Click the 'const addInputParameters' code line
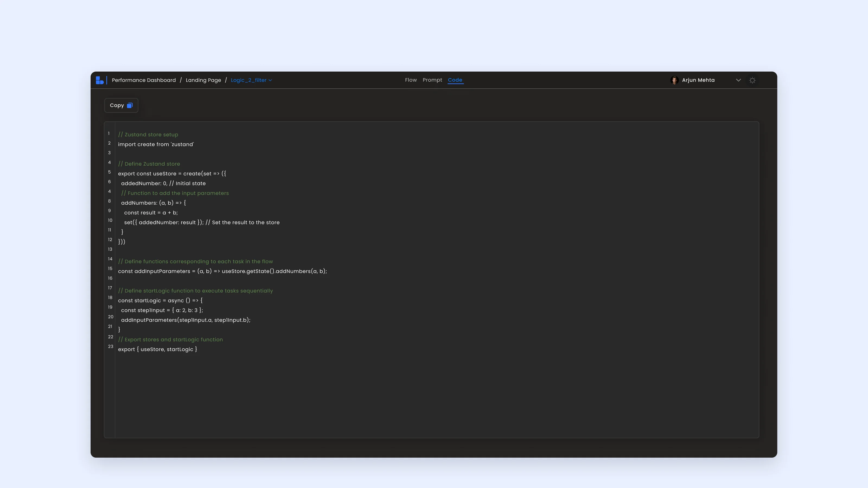 click(222, 271)
